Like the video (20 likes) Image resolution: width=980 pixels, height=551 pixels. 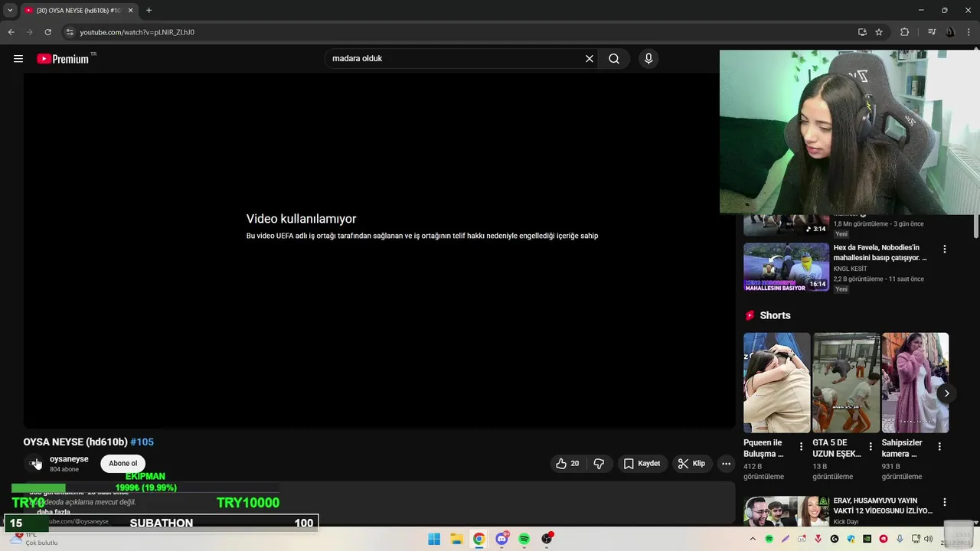(567, 464)
